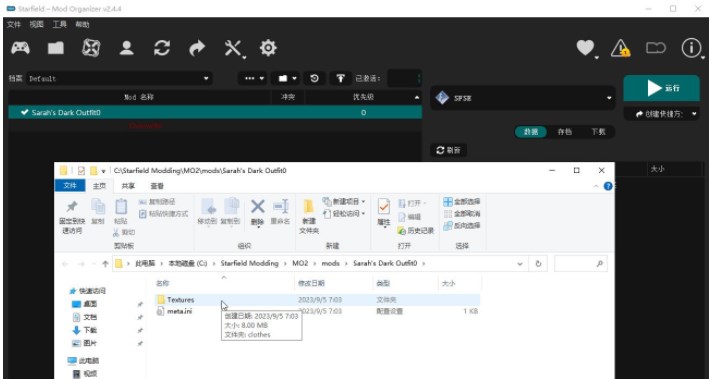Expand the address bar history chevron in Explorer
Screen dimensions: 711x379
[x=520, y=263]
